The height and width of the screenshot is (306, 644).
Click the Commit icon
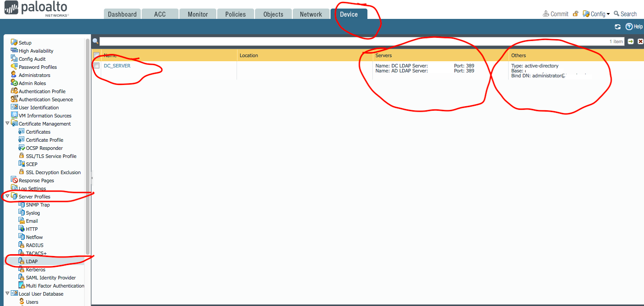[x=546, y=14]
